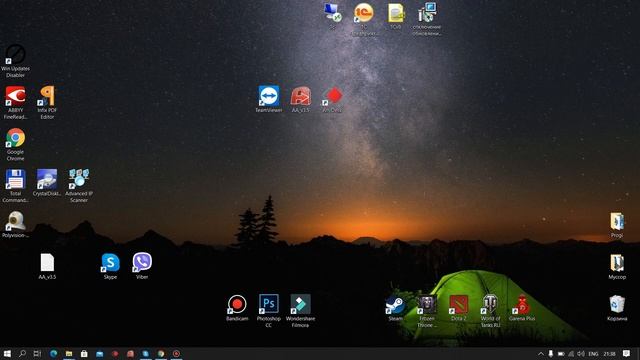Select the Polyvision webcam desktop icon
This screenshot has width=640, height=360.
[x=16, y=224]
